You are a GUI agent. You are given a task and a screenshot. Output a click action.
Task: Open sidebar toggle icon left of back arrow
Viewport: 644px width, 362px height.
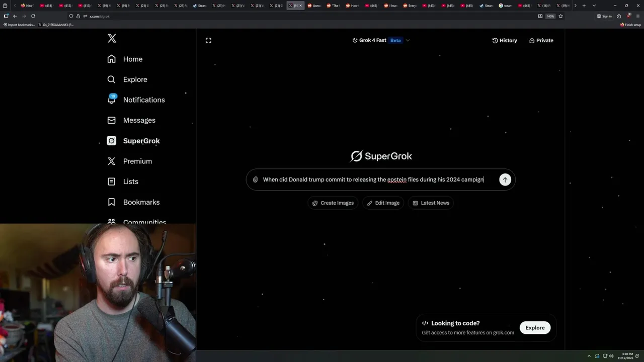point(6,16)
